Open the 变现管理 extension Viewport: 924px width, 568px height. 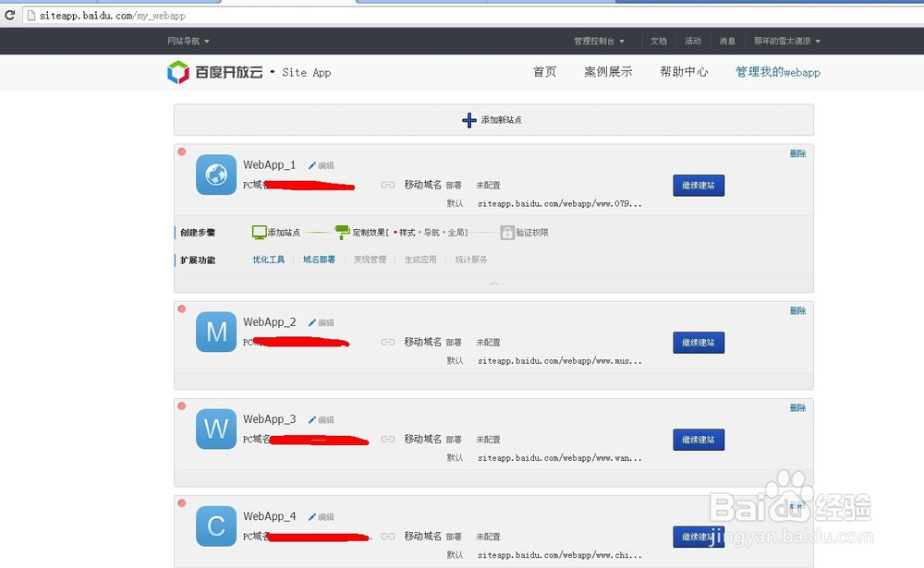pyautogui.click(x=370, y=260)
